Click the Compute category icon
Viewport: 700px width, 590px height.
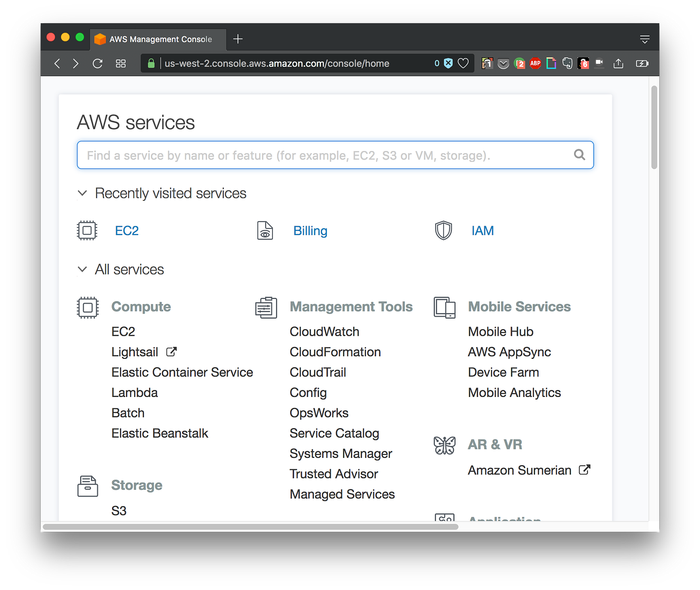pyautogui.click(x=87, y=308)
